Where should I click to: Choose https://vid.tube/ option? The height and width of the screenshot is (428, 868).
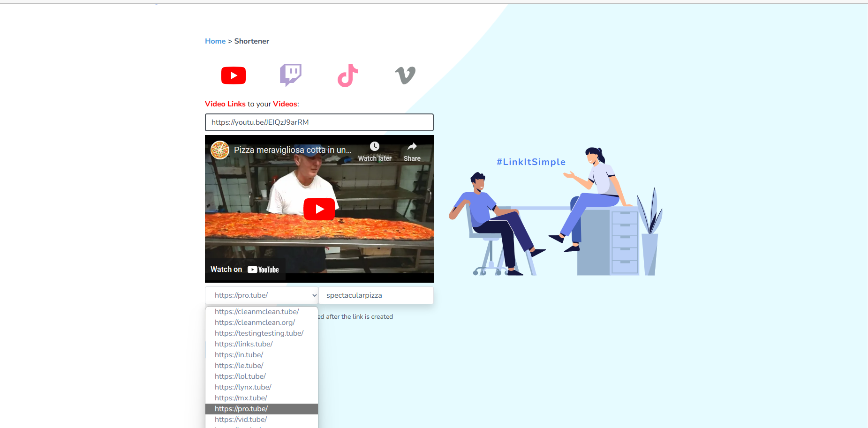click(x=262, y=420)
